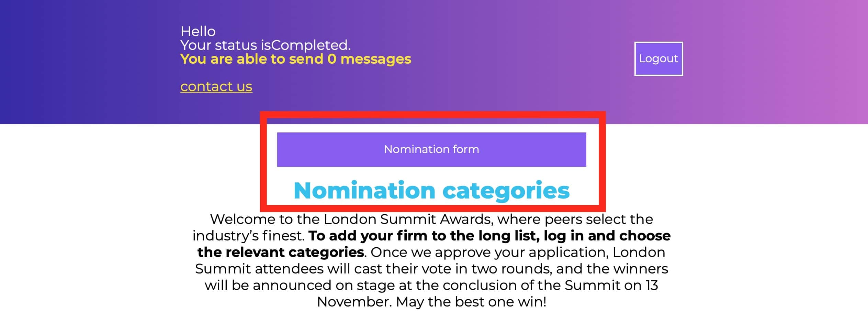This screenshot has width=868, height=312.
Task: Click 'will be announced on stage' line
Action: [431, 286]
